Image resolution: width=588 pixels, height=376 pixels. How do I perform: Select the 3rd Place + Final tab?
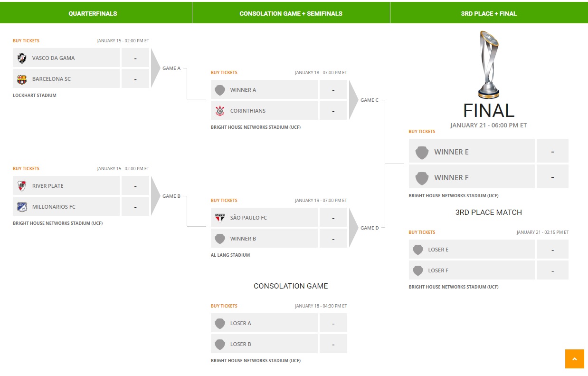tap(489, 13)
